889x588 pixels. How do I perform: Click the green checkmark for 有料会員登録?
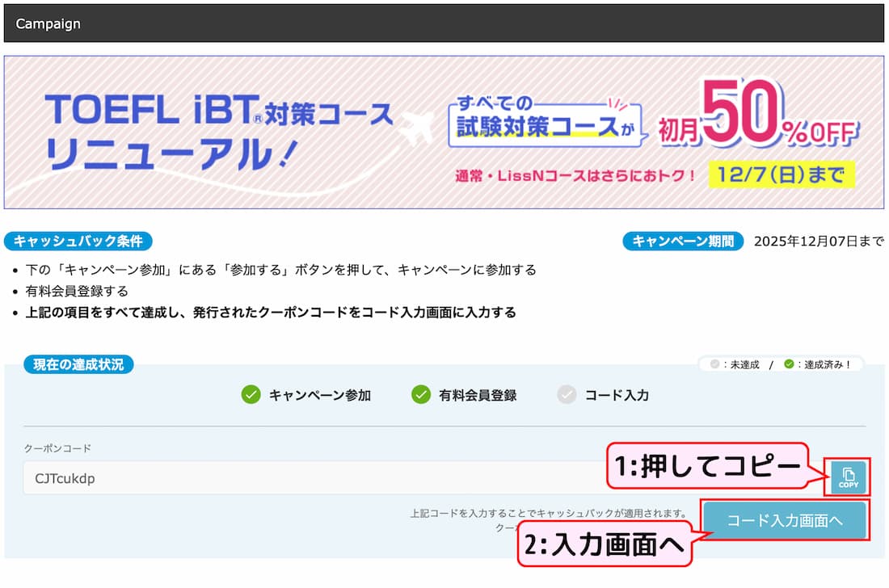tap(421, 395)
